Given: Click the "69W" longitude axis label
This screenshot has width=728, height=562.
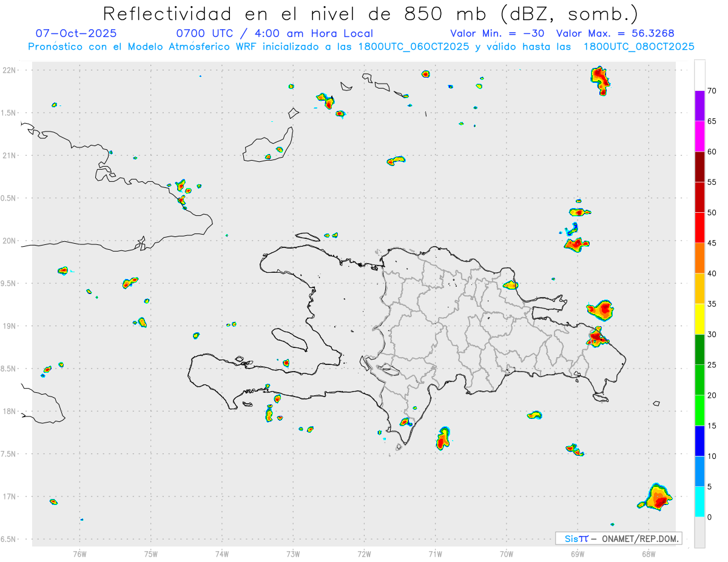Looking at the screenshot, I should coord(578,554).
